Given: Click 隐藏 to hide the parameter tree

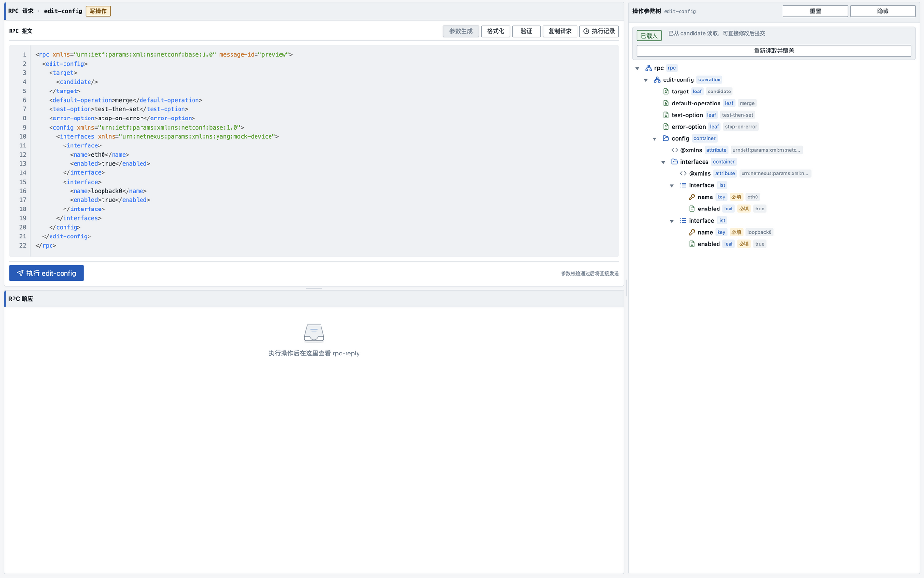Looking at the screenshot, I should click(883, 11).
